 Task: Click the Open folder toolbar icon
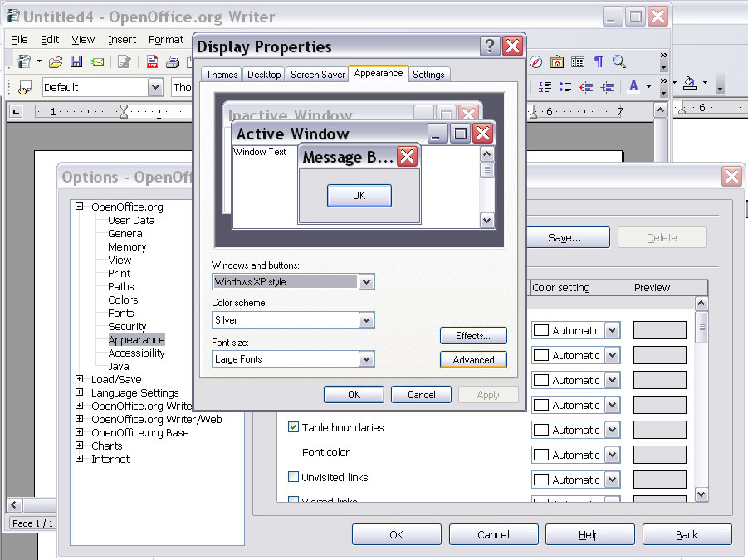(56, 62)
